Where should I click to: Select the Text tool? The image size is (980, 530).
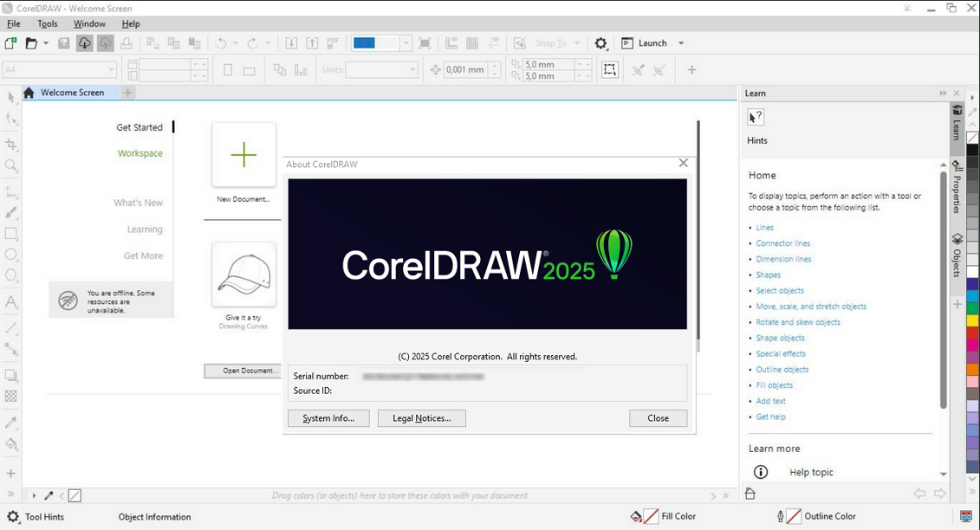pos(11,302)
